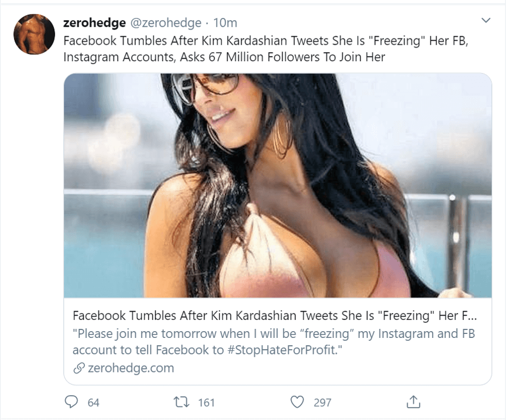Open the zerohedge profile avatar
The width and height of the screenshot is (513, 420).
[34, 34]
